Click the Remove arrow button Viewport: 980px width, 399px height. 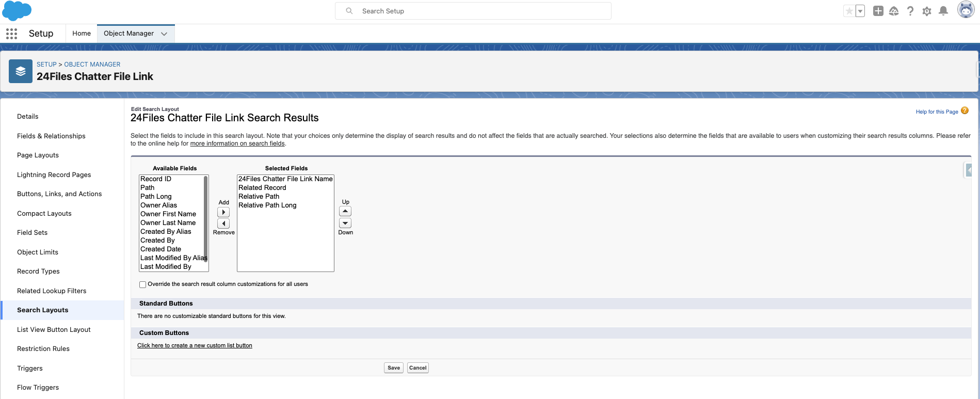pyautogui.click(x=223, y=224)
